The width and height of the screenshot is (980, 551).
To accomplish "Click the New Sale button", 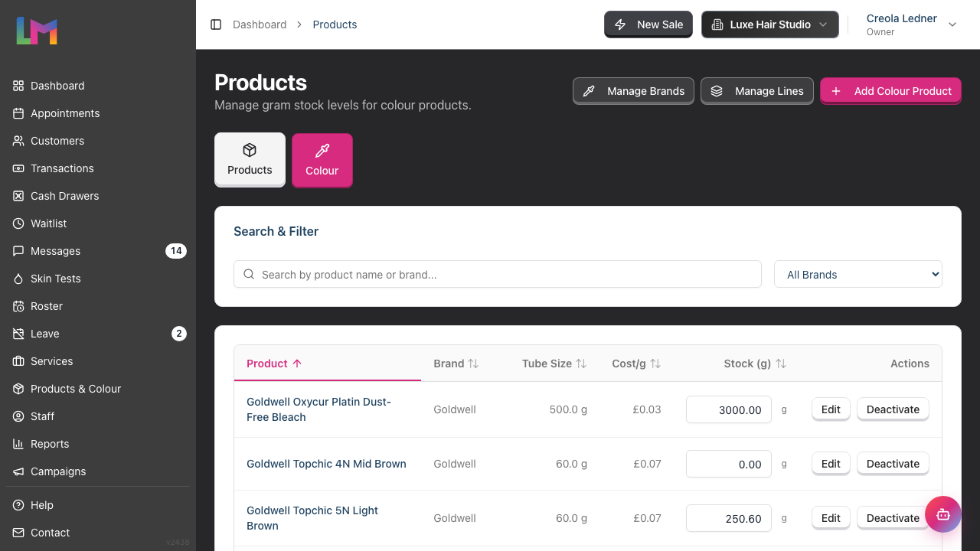I will 648,24.
